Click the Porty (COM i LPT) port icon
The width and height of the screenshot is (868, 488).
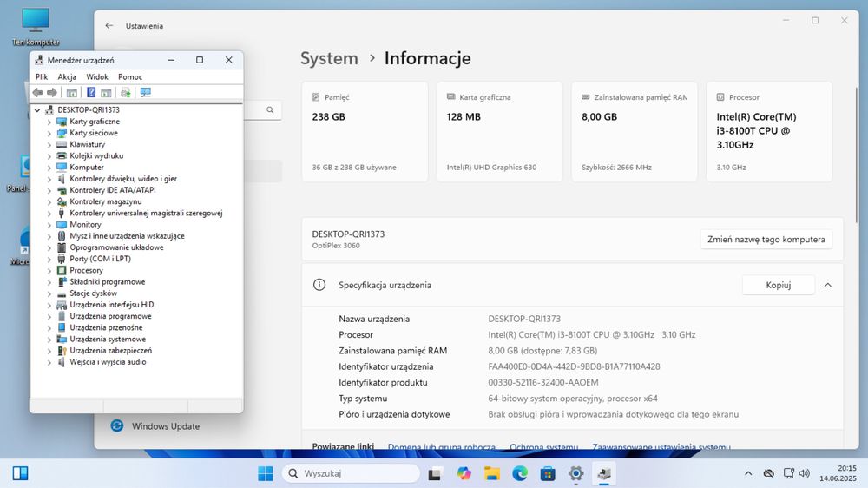[62, 259]
